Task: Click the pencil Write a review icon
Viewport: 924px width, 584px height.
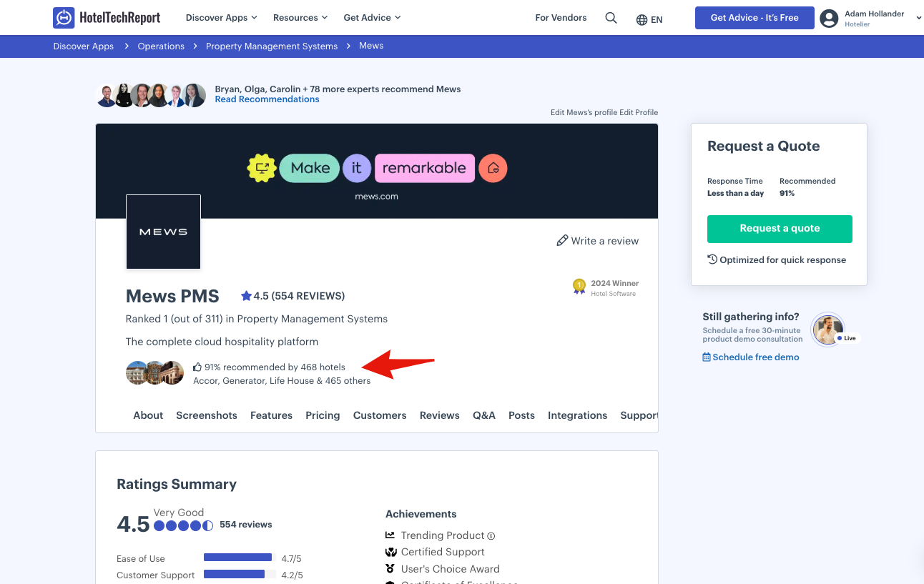Action: 562,241
